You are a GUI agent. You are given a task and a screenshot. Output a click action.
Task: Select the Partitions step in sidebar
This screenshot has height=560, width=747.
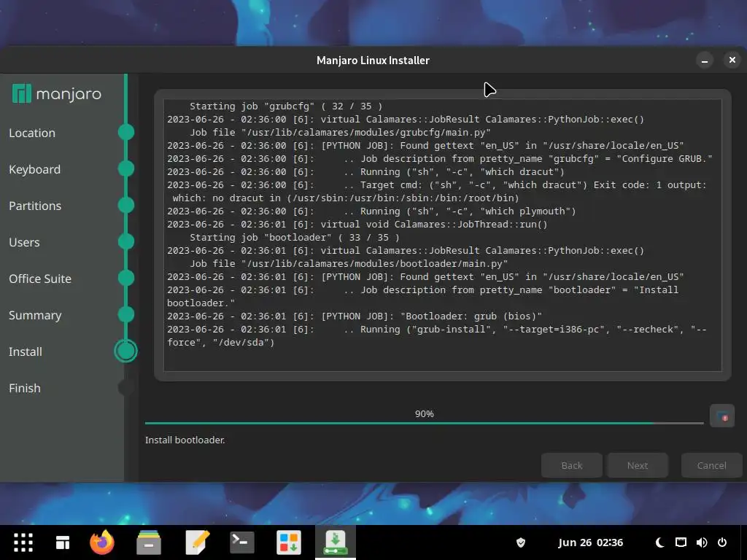(x=35, y=206)
